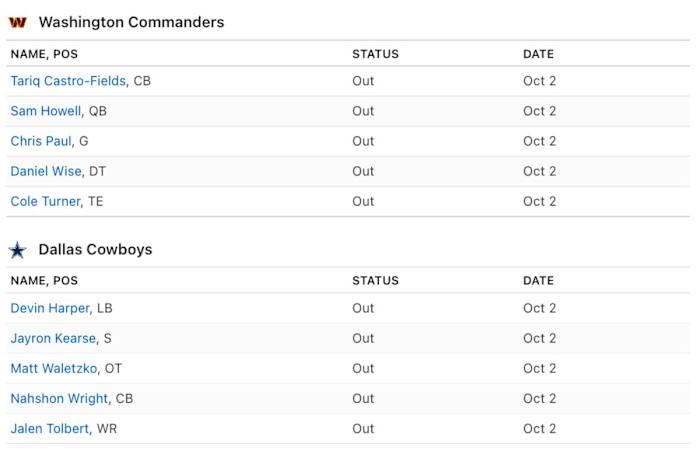Screen dimensions: 700x451
Task: Open Sam Howell player profile
Action: click(46, 111)
